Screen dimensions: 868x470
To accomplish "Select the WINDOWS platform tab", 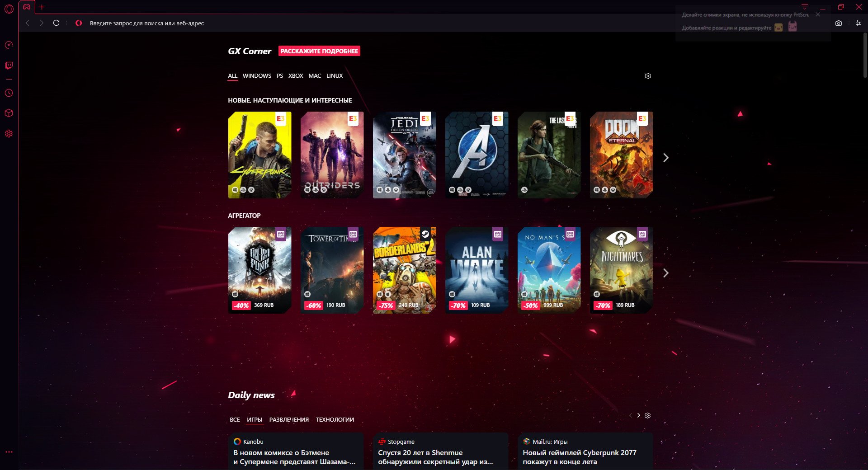I will 257,76.
